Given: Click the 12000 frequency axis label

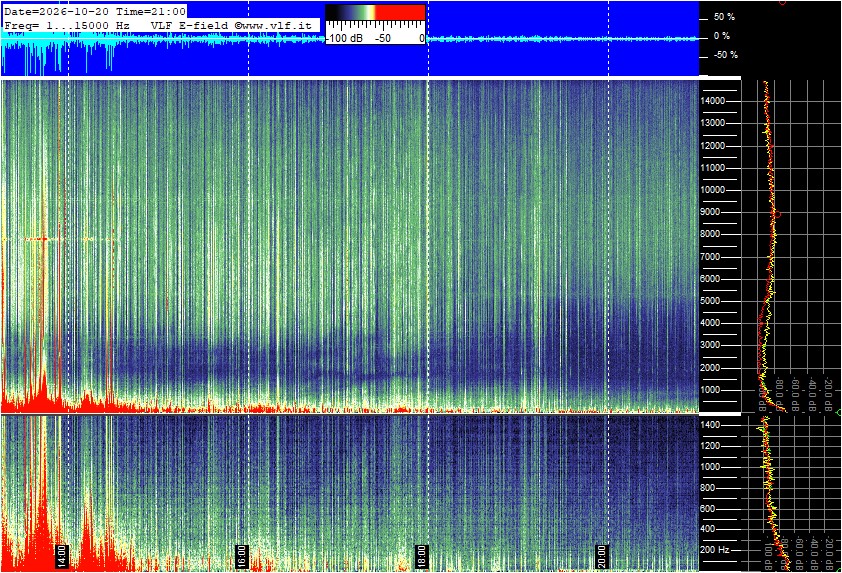Looking at the screenshot, I should tap(713, 146).
